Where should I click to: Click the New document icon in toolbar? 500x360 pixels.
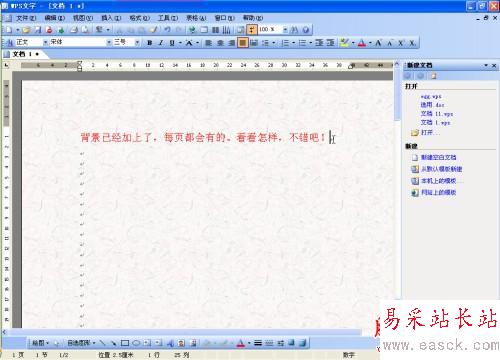coord(9,30)
